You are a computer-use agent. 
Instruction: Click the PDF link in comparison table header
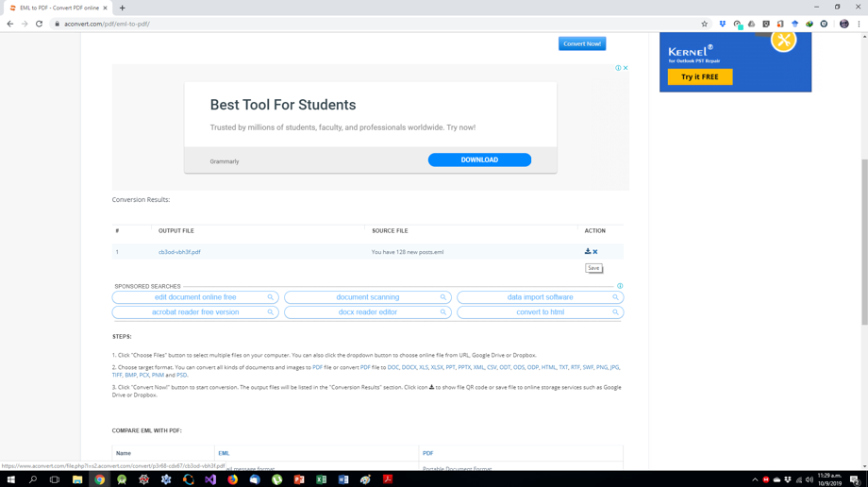coord(428,453)
